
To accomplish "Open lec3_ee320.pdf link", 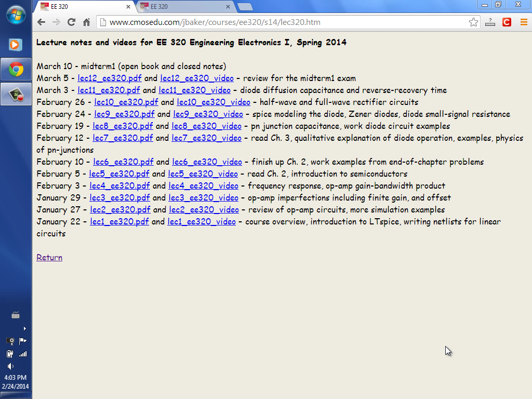I will (119, 198).
